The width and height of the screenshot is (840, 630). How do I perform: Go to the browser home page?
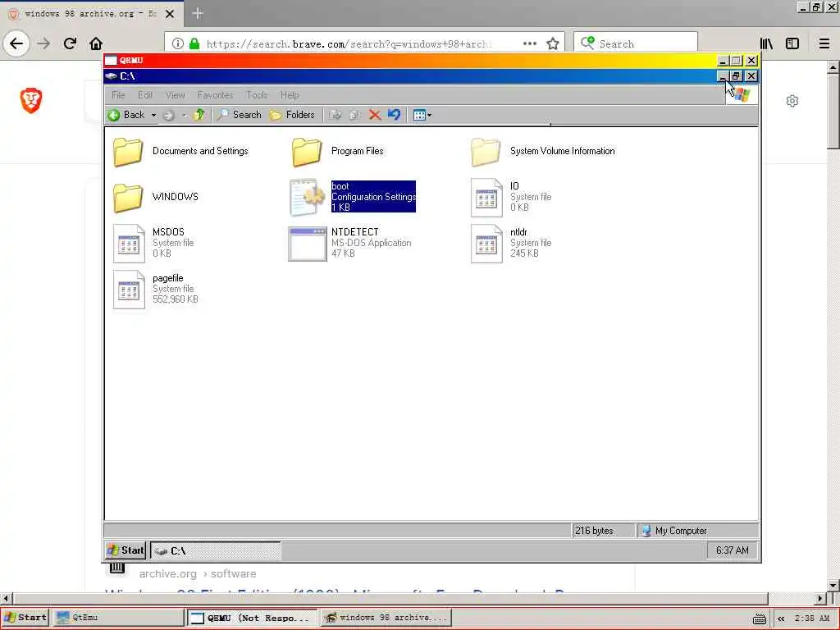tap(96, 43)
